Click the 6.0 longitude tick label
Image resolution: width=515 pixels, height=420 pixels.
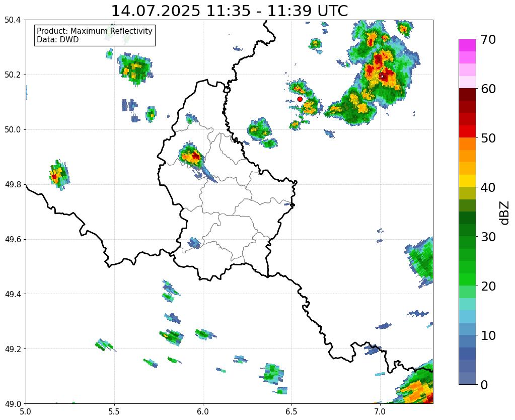(203, 412)
